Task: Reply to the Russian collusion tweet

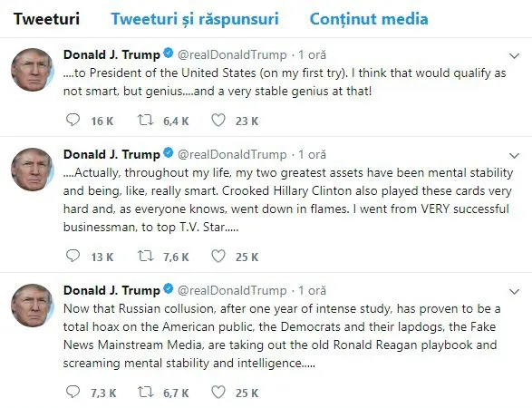Action: [x=73, y=392]
